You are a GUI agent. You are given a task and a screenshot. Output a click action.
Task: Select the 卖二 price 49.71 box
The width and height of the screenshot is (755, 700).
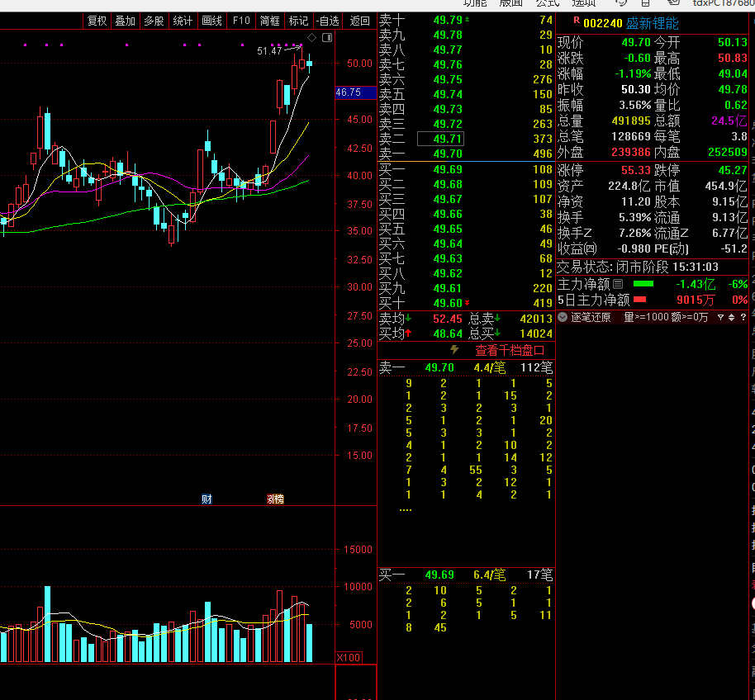[x=440, y=139]
